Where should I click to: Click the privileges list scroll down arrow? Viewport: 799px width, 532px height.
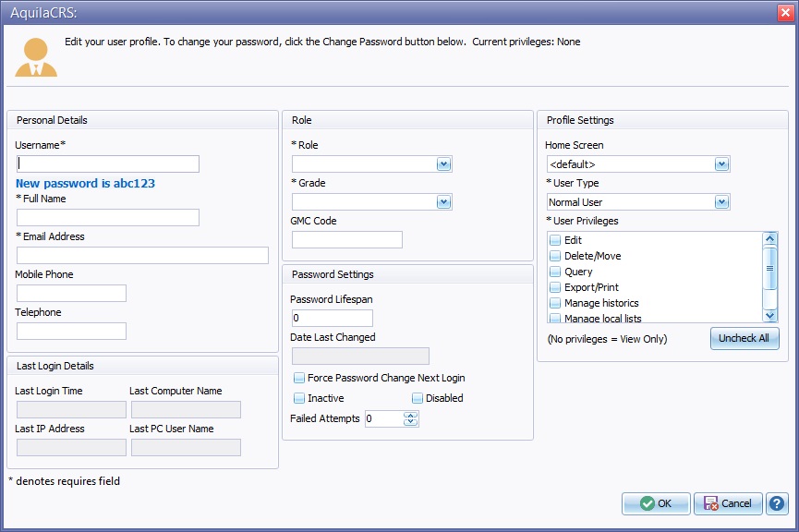[770, 316]
